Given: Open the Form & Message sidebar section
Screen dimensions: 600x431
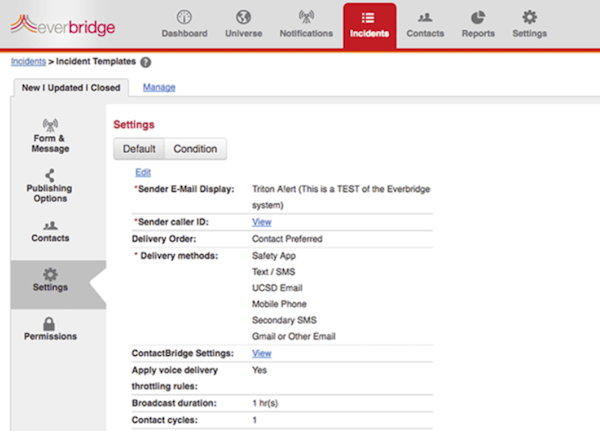Looking at the screenshot, I should pos(48,136).
